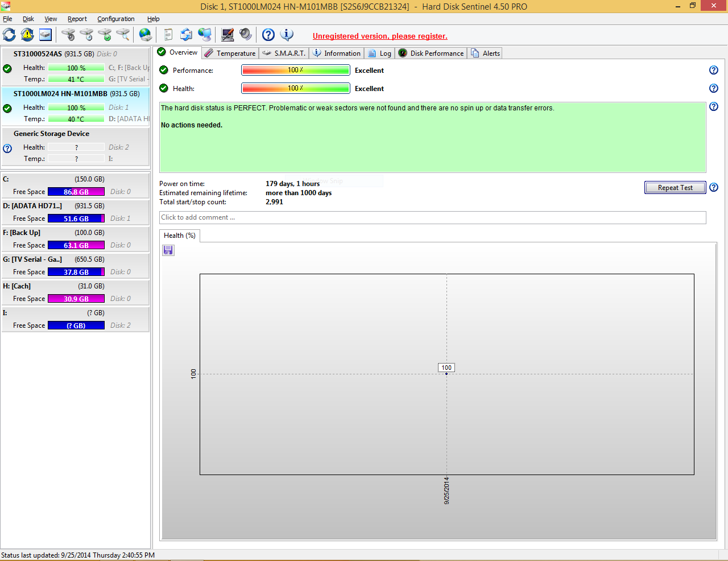Screen dimensions: 728x561
Task: Open the Configuration menu
Action: [116, 19]
